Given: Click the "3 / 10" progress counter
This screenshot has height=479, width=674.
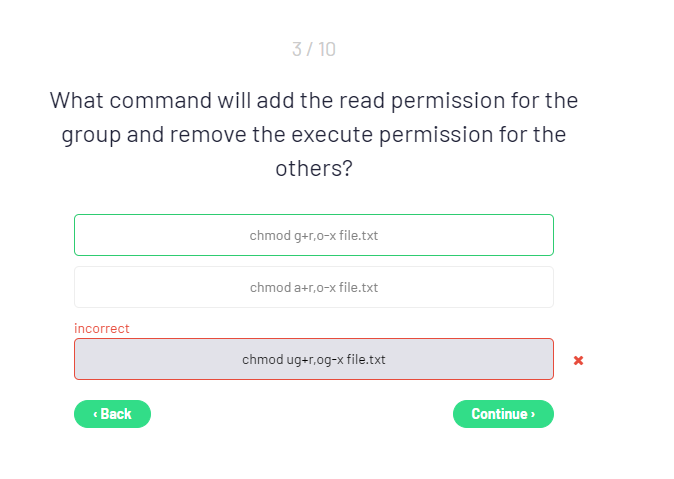Looking at the screenshot, I should [x=314, y=49].
